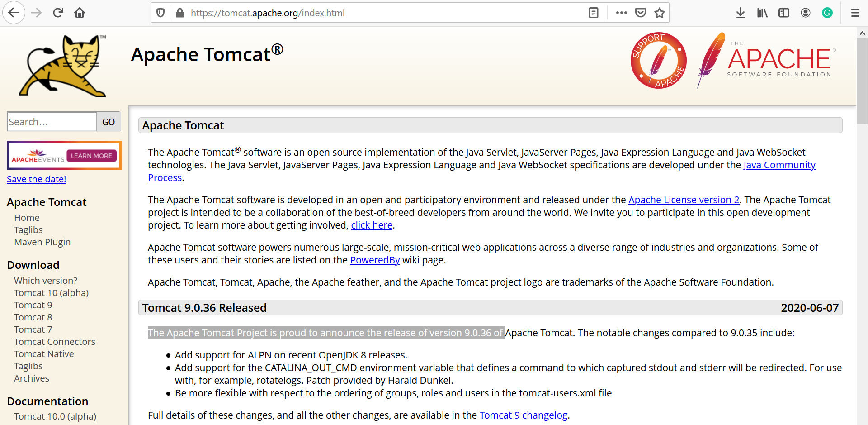Image resolution: width=868 pixels, height=425 pixels.
Task: Click the Apache Tomcat® page title
Action: 207,54
